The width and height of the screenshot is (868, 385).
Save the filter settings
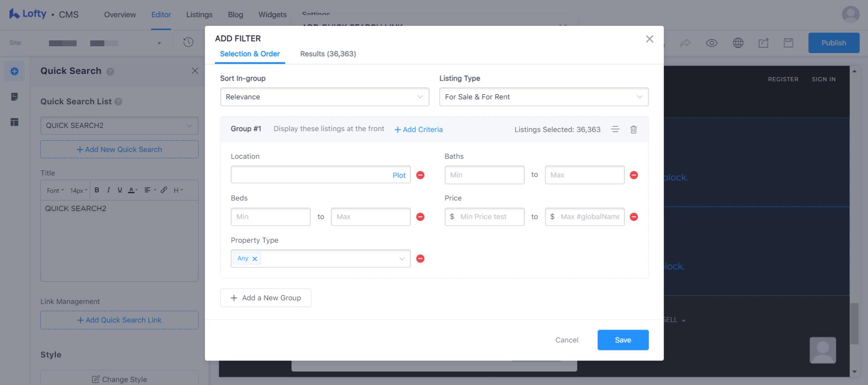623,340
